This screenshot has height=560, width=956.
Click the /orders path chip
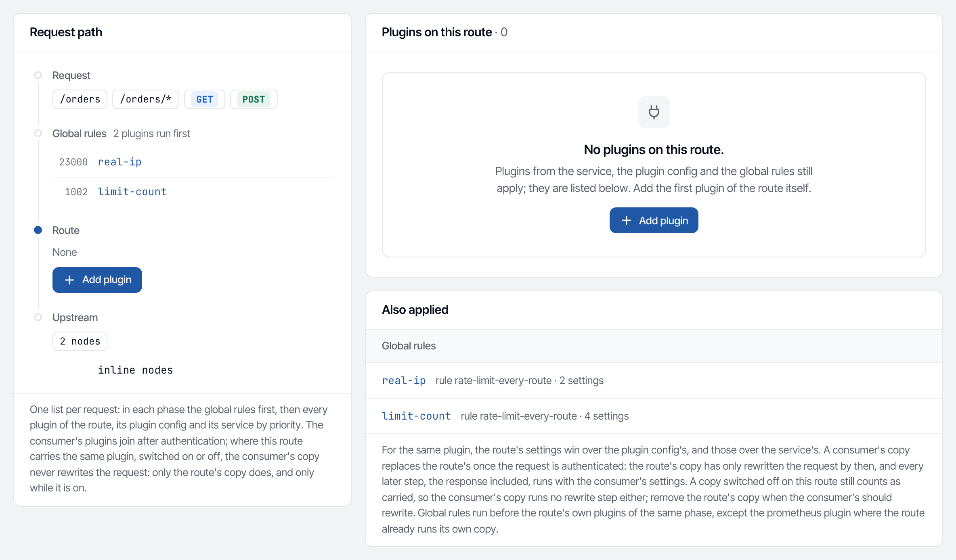click(x=80, y=99)
